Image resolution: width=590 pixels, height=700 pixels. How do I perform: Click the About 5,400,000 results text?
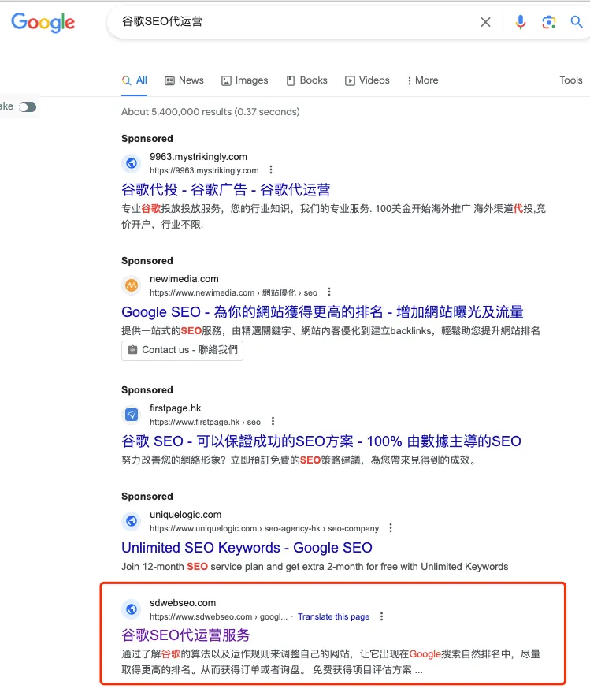pos(210,112)
